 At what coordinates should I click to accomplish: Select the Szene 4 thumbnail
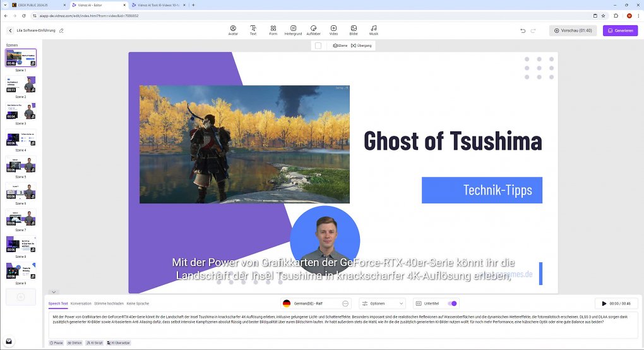click(x=21, y=138)
